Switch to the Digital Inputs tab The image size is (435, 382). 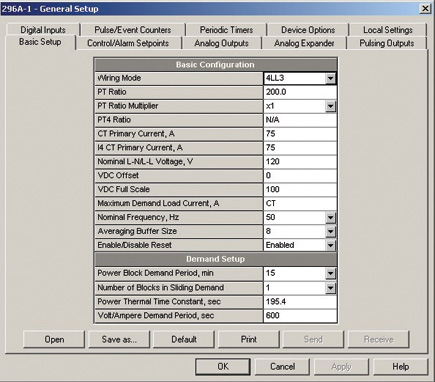tap(43, 30)
